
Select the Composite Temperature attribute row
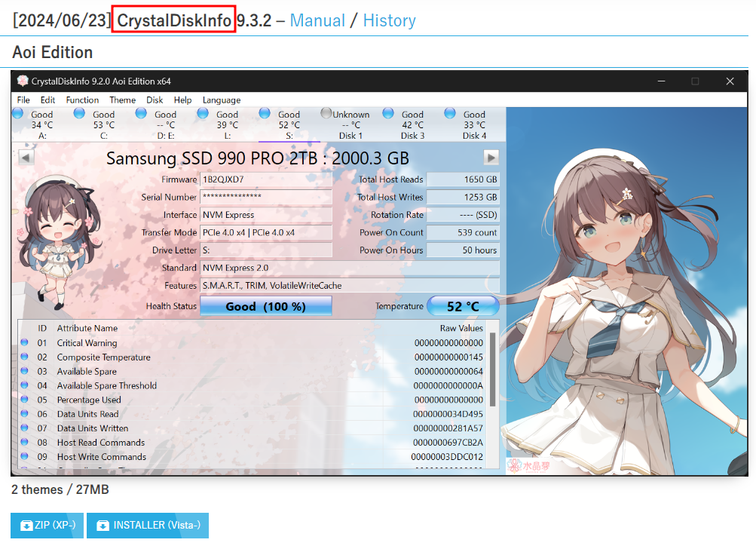coord(252,357)
